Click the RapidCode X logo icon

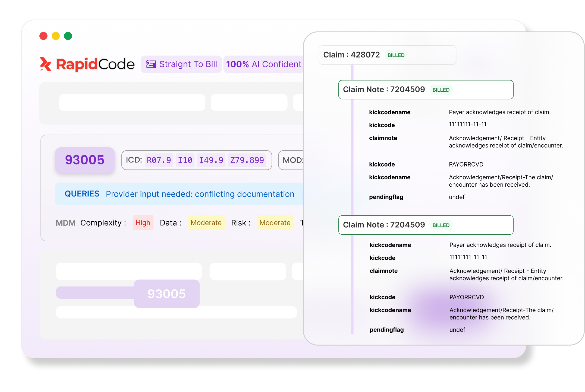tap(46, 64)
